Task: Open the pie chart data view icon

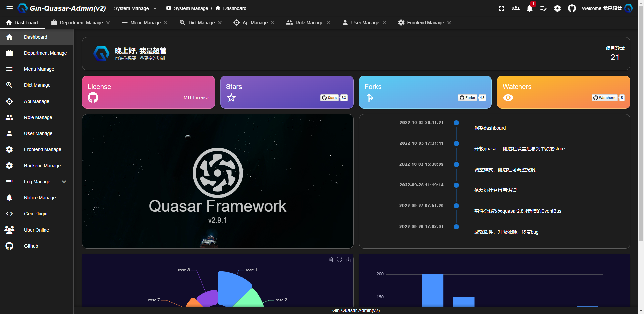Action: pyautogui.click(x=331, y=259)
